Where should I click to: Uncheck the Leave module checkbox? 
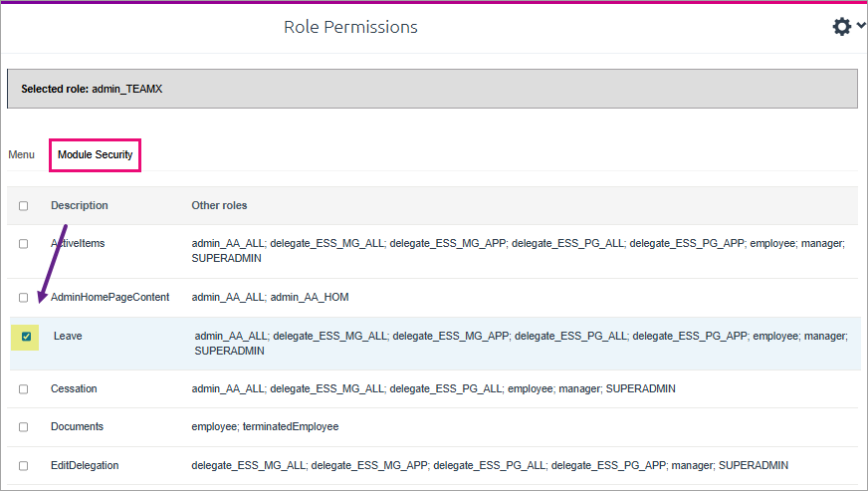pyautogui.click(x=27, y=337)
